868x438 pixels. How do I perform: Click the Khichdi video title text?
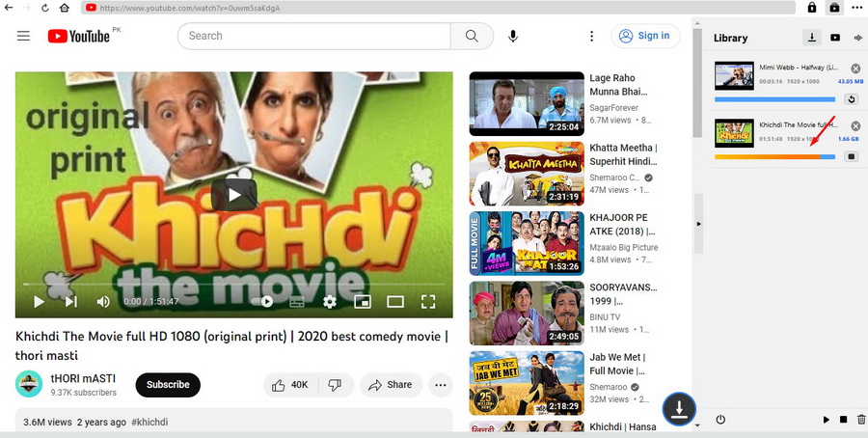pyautogui.click(x=231, y=345)
